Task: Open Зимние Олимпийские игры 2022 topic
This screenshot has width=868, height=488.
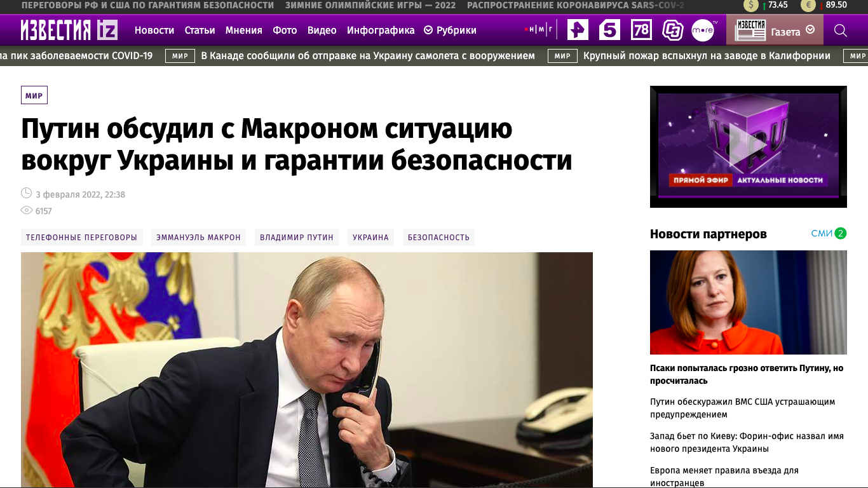Action: pyautogui.click(x=370, y=5)
